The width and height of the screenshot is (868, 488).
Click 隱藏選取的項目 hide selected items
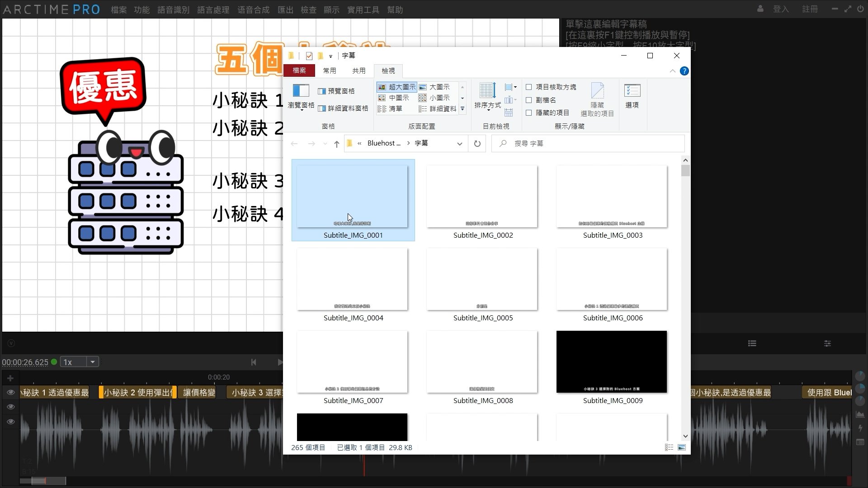(x=597, y=100)
